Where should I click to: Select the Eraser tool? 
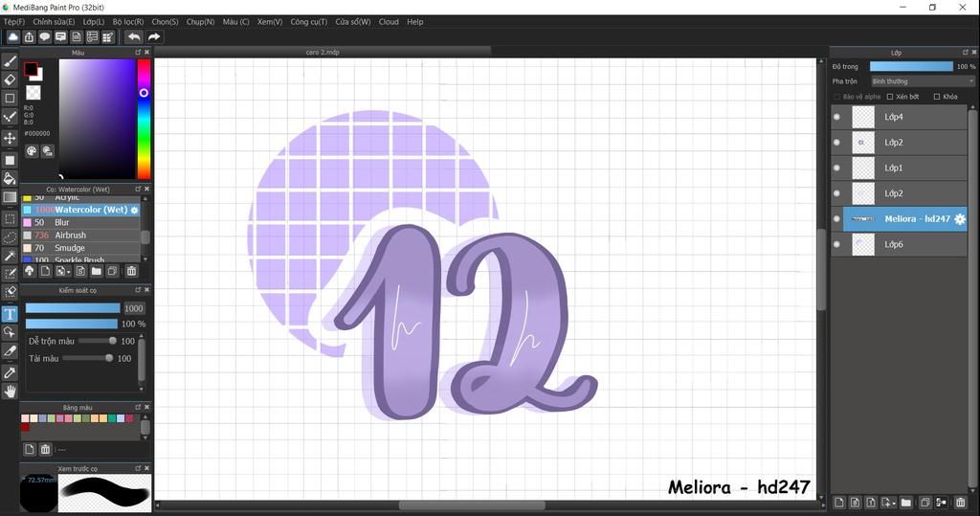click(10, 79)
